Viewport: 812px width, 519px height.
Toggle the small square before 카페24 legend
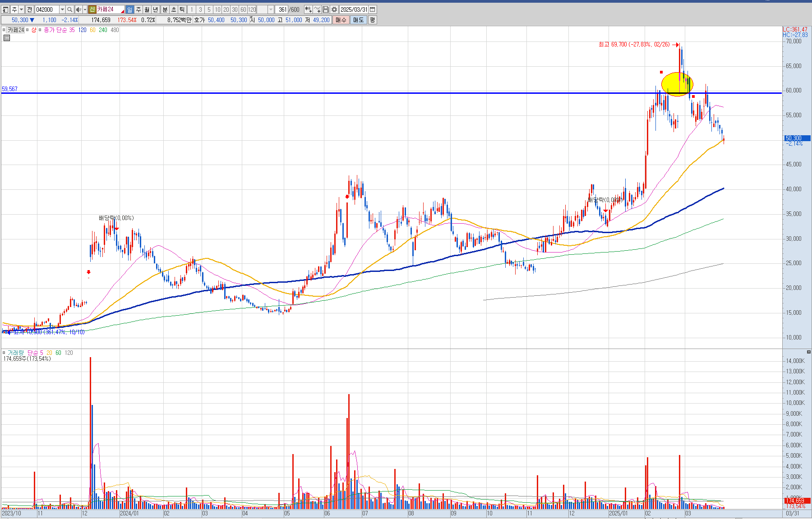[x=4, y=30]
